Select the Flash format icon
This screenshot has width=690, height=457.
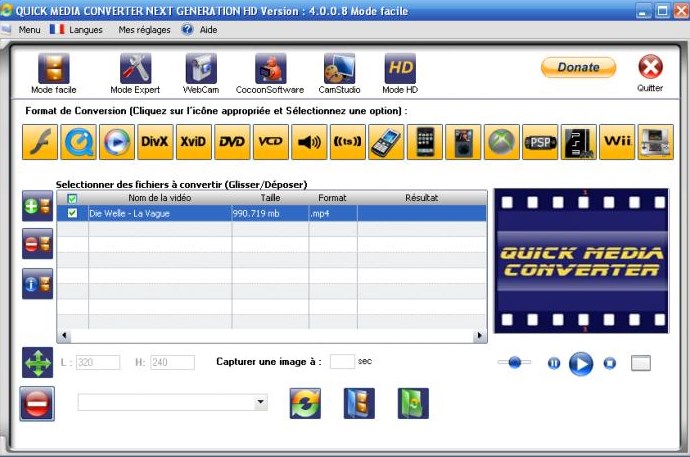pos(39,142)
